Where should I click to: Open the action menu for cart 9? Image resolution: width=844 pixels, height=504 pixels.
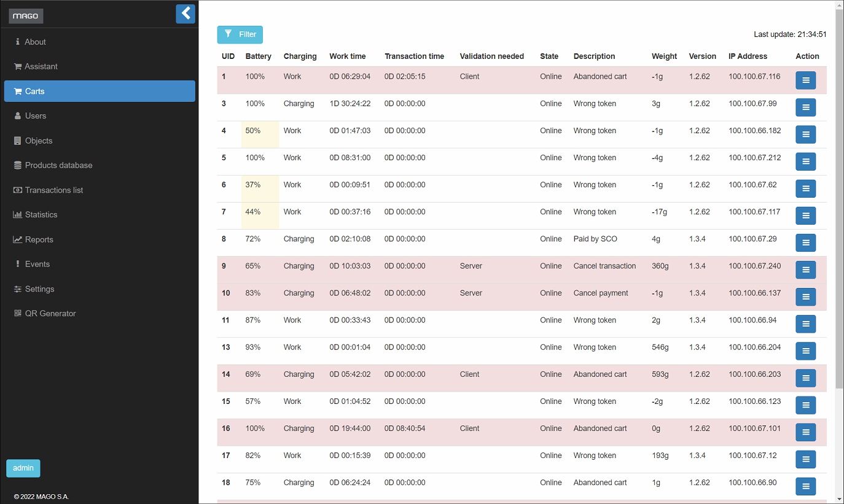pyautogui.click(x=805, y=269)
